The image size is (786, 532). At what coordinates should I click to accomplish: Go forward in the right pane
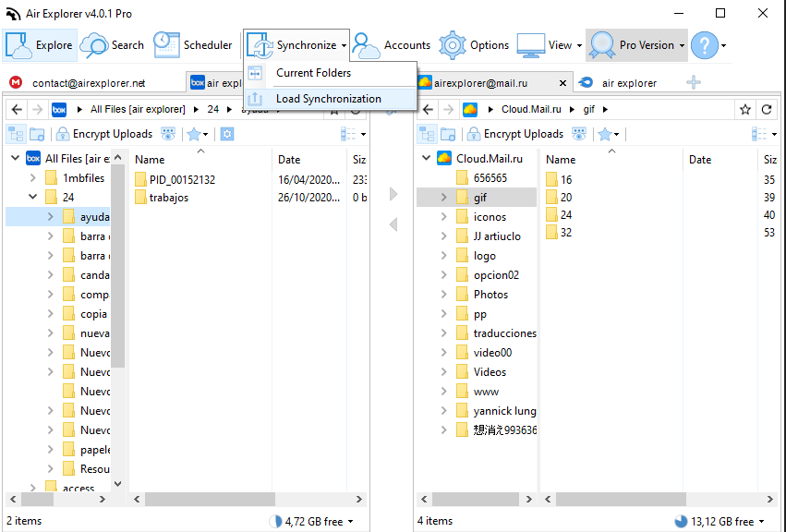[449, 109]
